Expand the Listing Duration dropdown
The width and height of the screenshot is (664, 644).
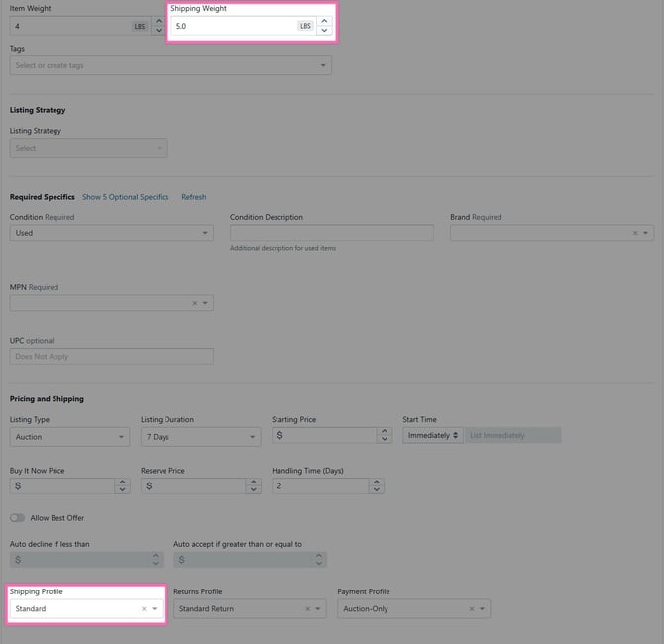click(x=200, y=436)
